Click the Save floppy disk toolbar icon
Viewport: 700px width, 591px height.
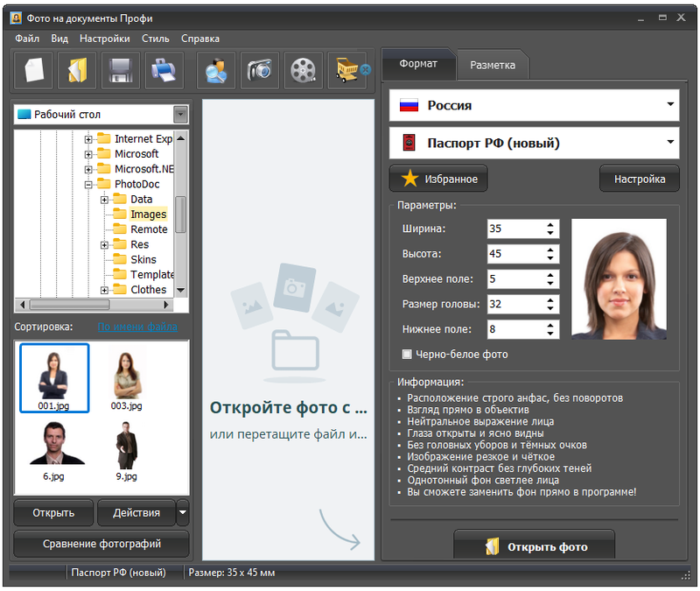(x=121, y=70)
